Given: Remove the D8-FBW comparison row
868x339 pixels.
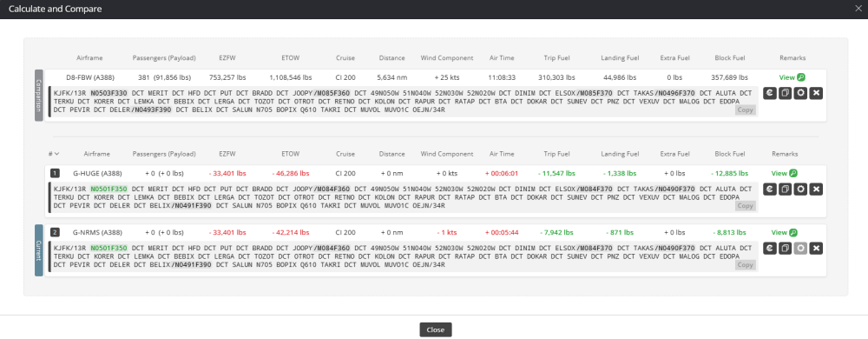Looking at the screenshot, I should pos(815,93).
